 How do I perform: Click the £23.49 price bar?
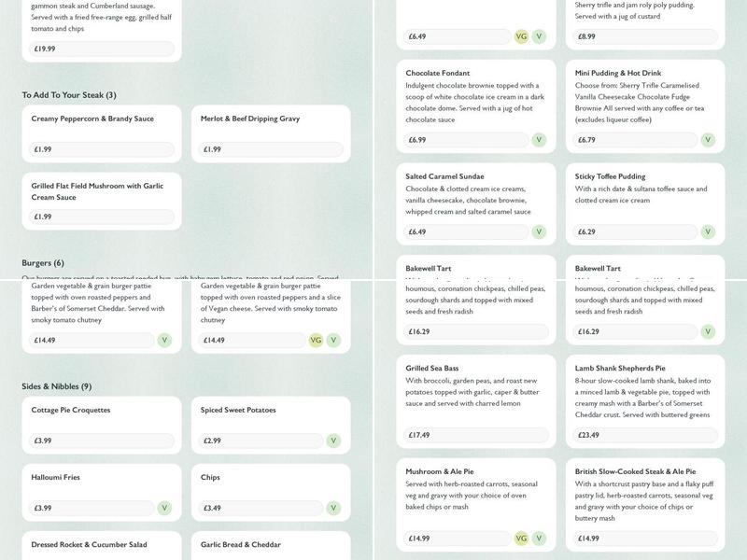tap(643, 435)
